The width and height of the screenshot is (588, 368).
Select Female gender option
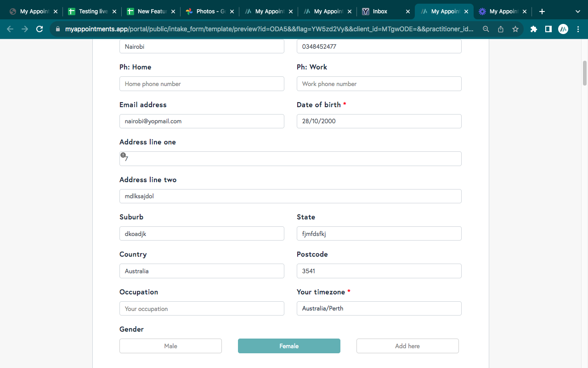pyautogui.click(x=289, y=346)
